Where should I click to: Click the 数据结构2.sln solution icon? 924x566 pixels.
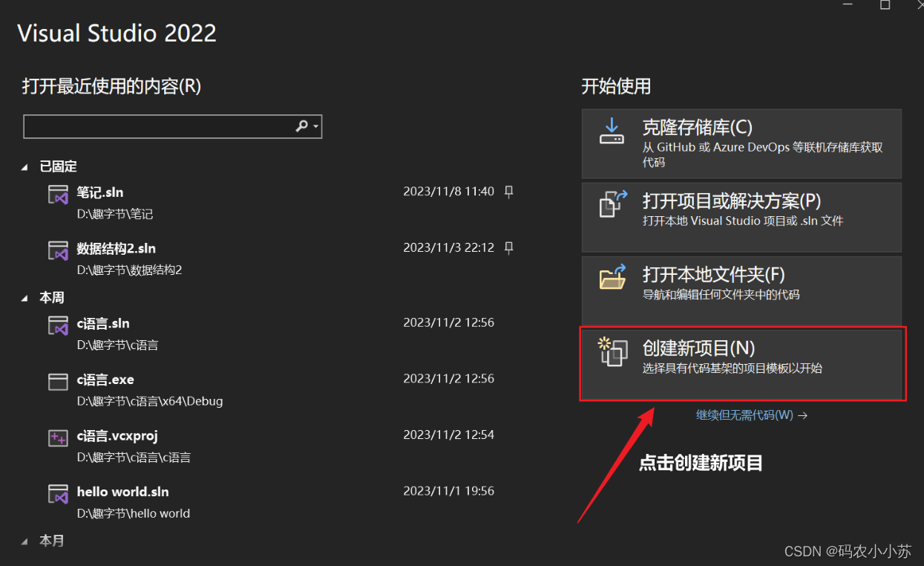(x=58, y=250)
